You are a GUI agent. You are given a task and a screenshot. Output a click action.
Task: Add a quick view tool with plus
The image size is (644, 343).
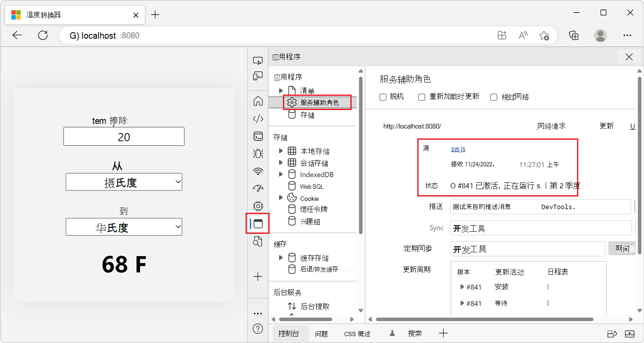[x=444, y=333]
